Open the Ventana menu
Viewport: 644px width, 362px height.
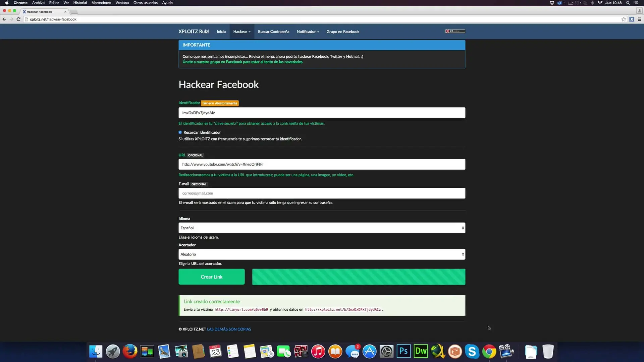point(122,3)
